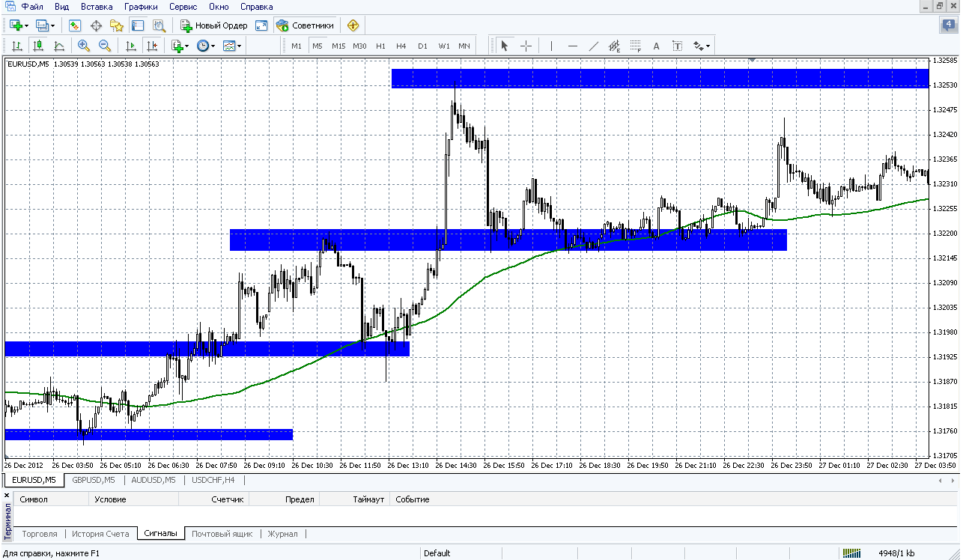The width and height of the screenshot is (963, 560).
Task: Open the Сервис menu
Action: pyautogui.click(x=183, y=6)
